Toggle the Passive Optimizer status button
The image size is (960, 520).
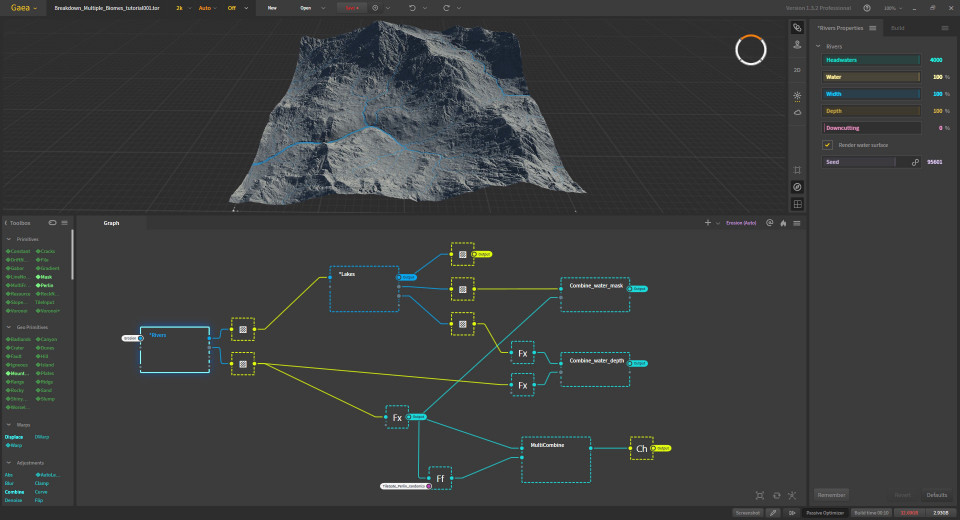824,512
